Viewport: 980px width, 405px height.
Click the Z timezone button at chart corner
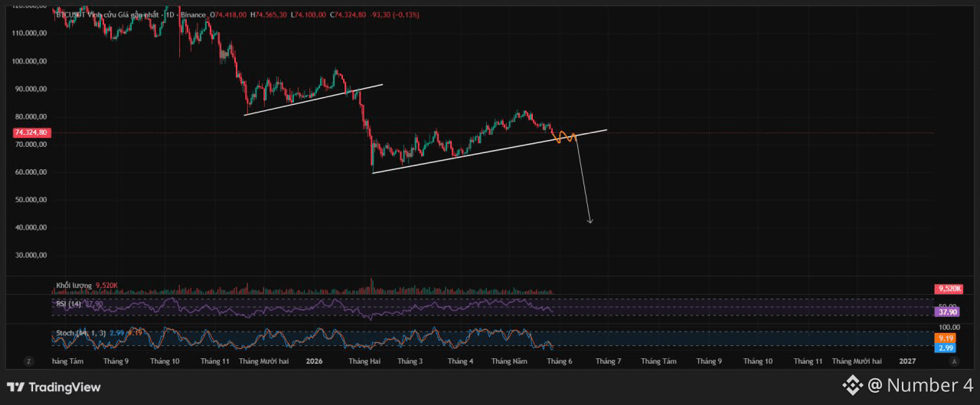point(28,361)
